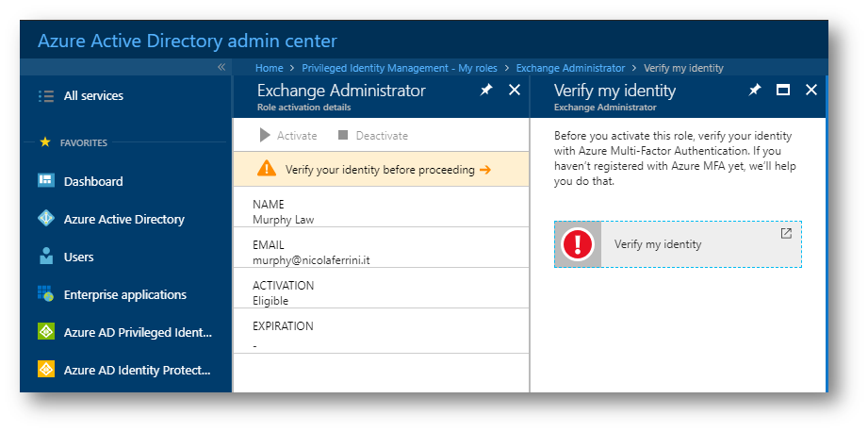
Task: Click the Activate play icon
Action: pyautogui.click(x=265, y=136)
